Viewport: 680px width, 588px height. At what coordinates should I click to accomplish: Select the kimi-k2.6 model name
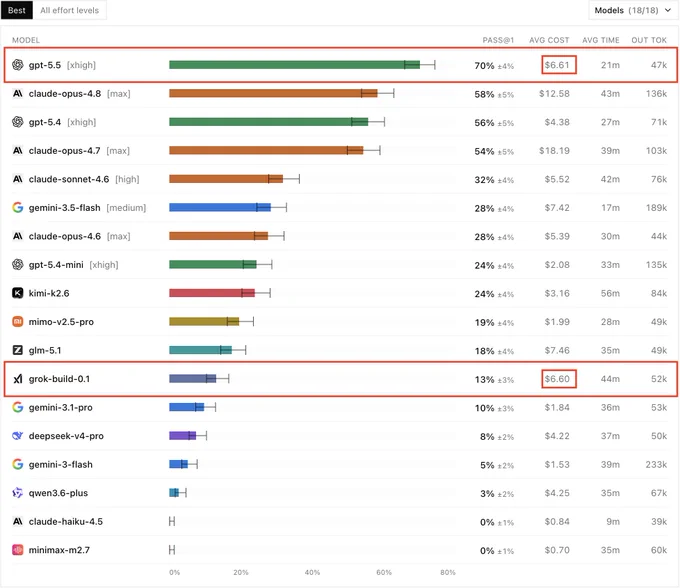tap(49, 294)
